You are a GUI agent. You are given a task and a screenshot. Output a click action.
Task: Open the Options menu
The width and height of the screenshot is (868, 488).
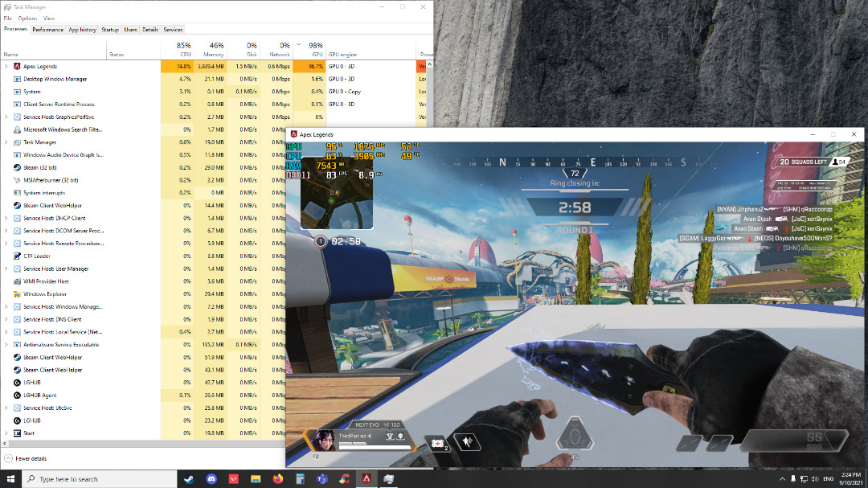coord(27,18)
